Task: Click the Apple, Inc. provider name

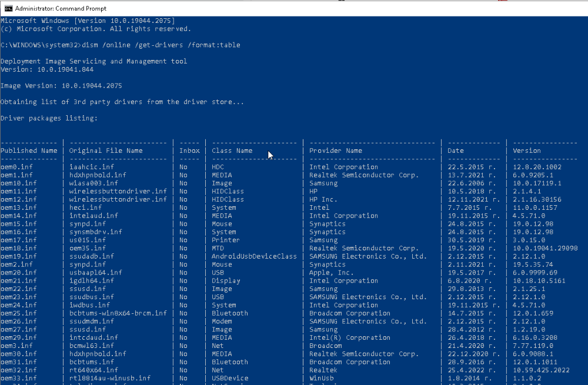Action: [x=332, y=273]
